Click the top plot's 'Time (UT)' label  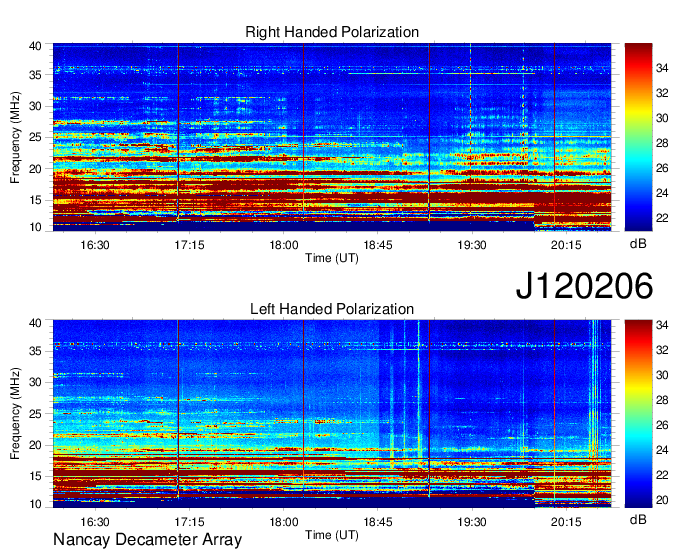click(x=332, y=258)
